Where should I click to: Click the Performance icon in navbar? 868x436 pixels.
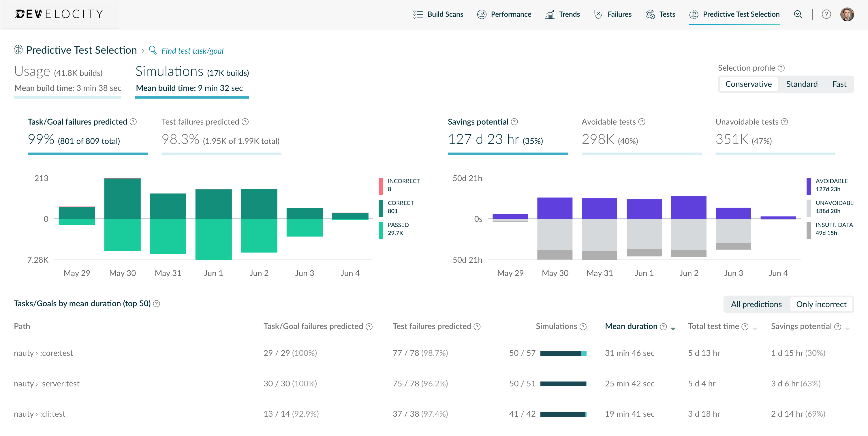tap(482, 14)
